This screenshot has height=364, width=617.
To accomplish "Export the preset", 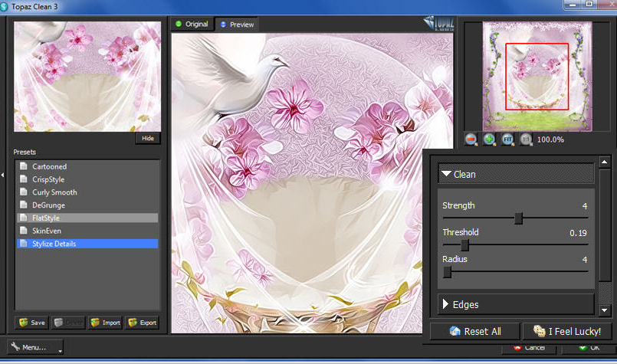I will 142,323.
